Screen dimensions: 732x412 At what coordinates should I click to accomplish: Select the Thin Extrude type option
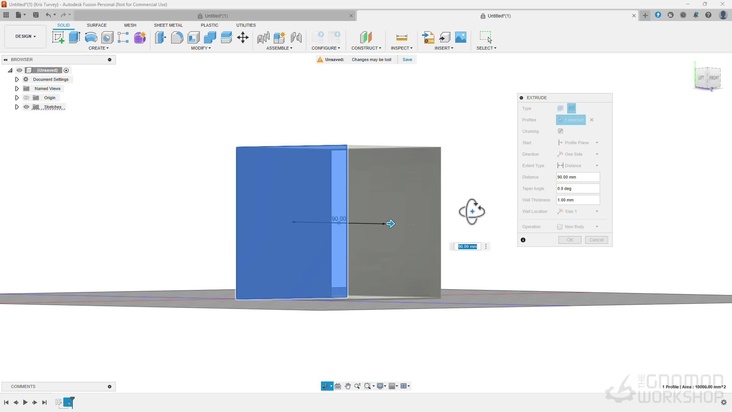point(571,108)
